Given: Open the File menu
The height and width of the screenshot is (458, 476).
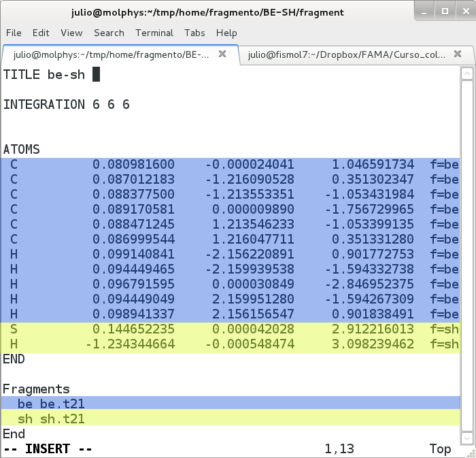Looking at the screenshot, I should click(x=14, y=33).
